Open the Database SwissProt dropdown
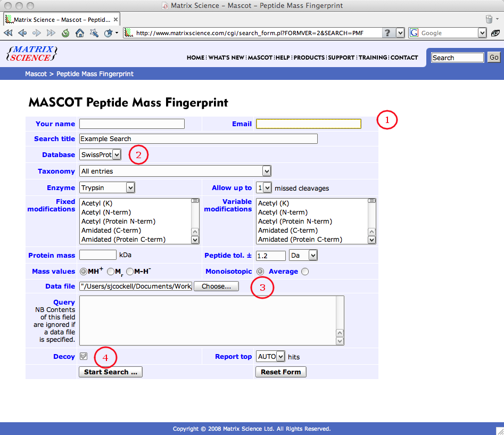 click(x=101, y=155)
